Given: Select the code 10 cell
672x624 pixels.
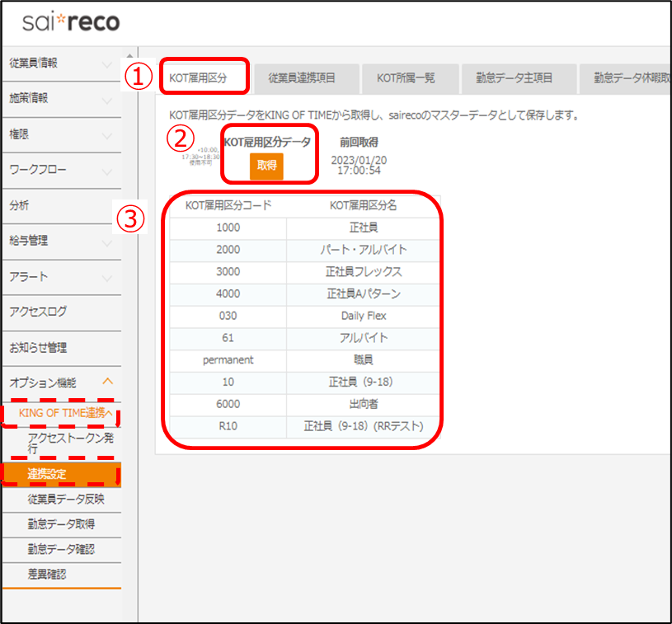Looking at the screenshot, I should click(x=228, y=382).
